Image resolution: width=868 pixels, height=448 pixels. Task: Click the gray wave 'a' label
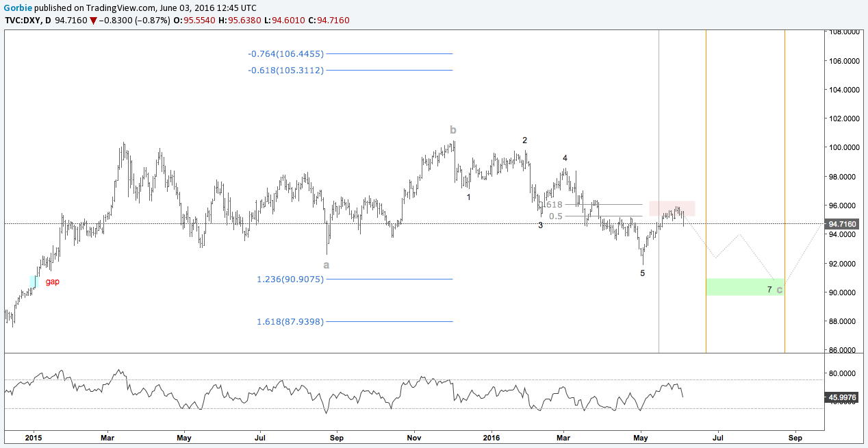pyautogui.click(x=327, y=264)
